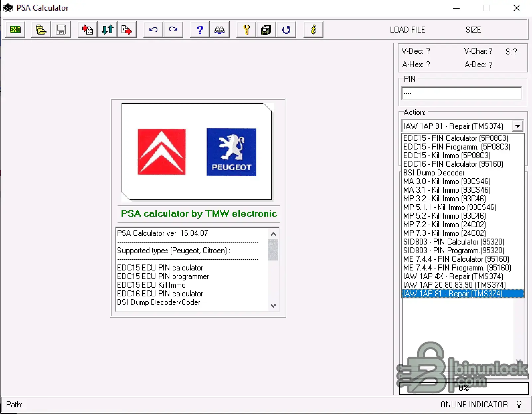Click the export icon with red right arrow
Screen dimensions: 532x414
click(127, 30)
